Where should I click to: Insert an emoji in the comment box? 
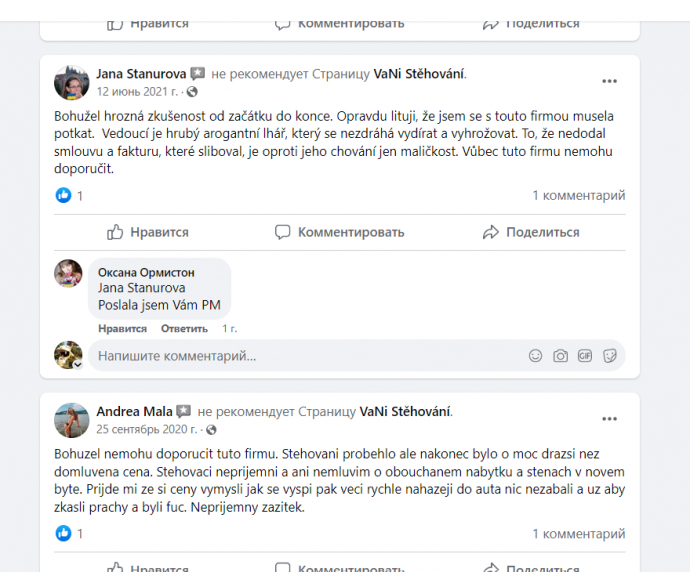tap(535, 356)
